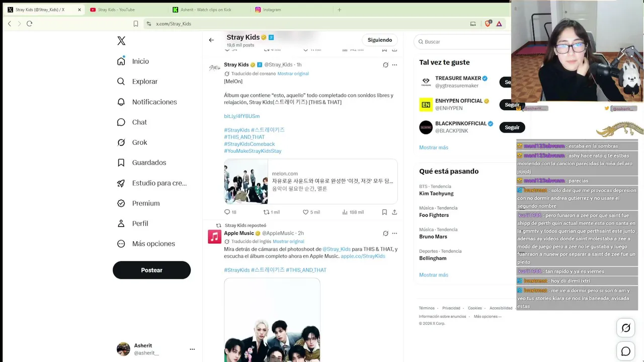Open Apple Music photoshoot image
The image size is (644, 362).
pos(272,320)
